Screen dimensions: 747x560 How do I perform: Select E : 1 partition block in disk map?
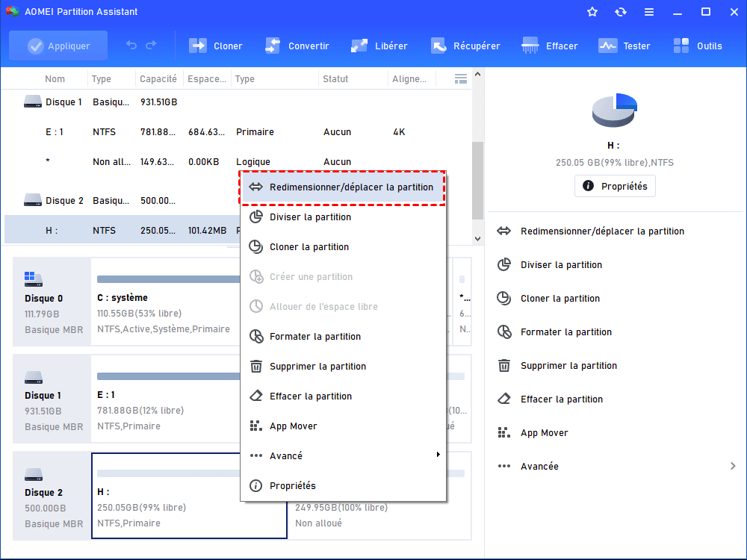(166, 399)
